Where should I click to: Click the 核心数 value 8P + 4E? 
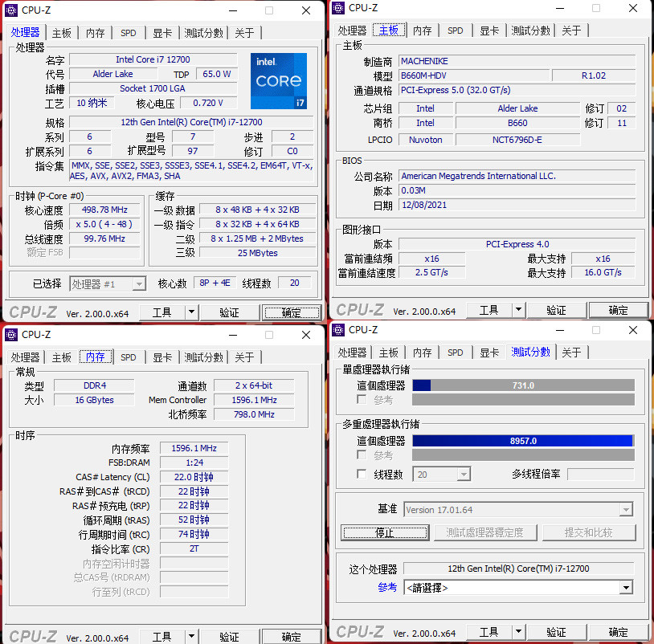tap(215, 283)
